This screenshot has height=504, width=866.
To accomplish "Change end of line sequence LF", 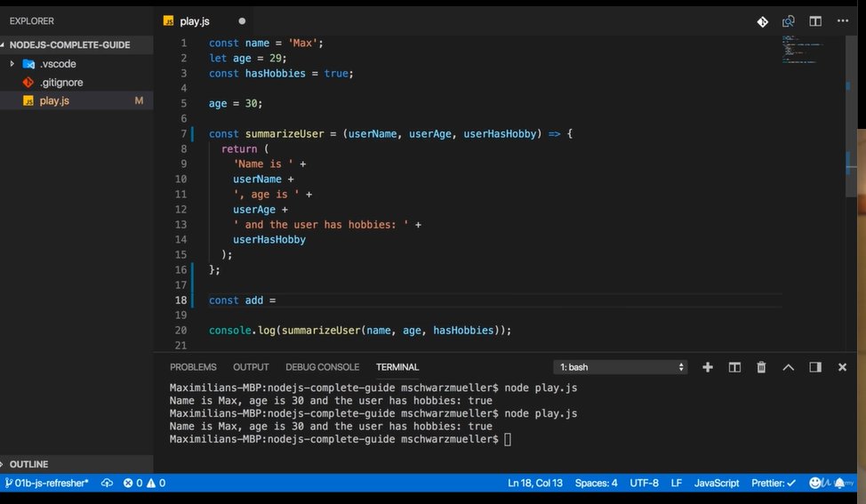I will tap(676, 483).
